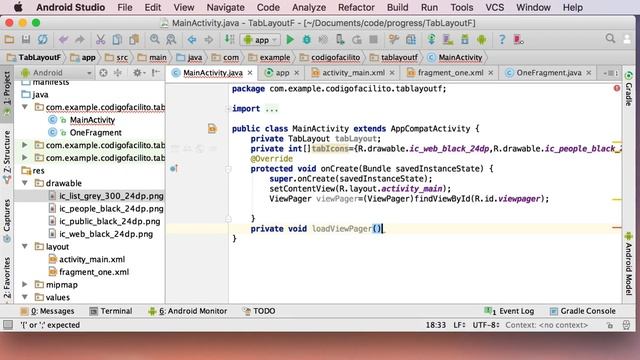This screenshot has width=640, height=360.
Task: Click the Find magnifier toolbar icon
Action: (155, 40)
